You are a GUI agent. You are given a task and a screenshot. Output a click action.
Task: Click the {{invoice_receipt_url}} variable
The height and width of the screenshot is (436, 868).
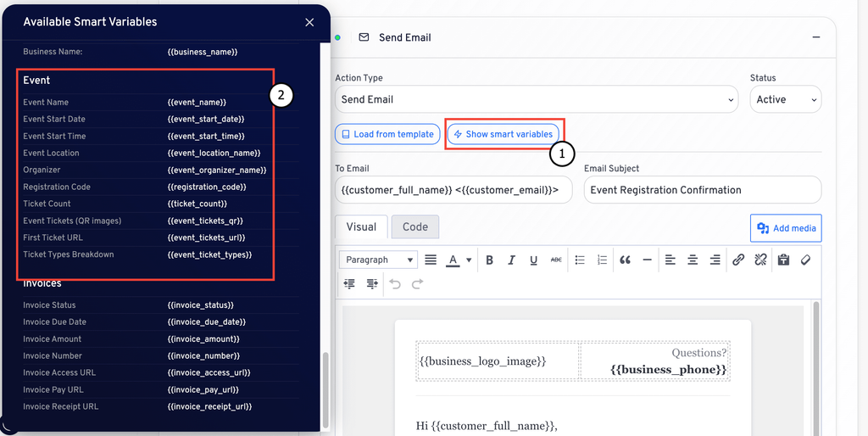209,406
